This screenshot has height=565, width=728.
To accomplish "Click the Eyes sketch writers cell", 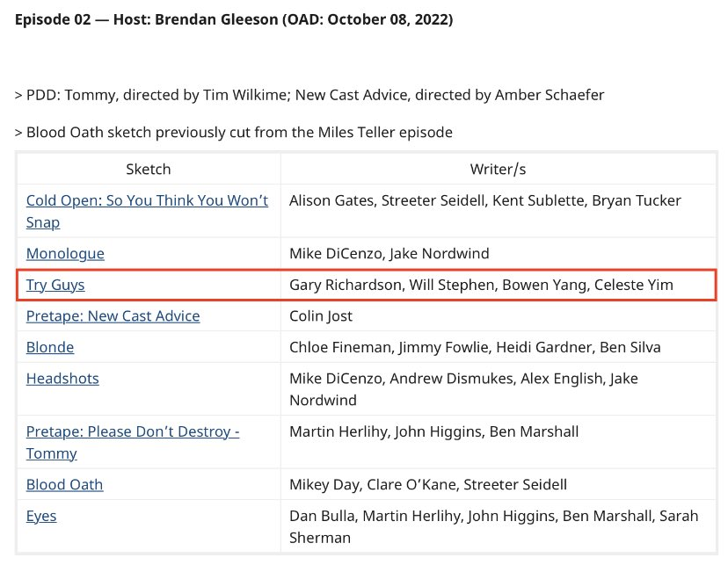I will coord(499,526).
